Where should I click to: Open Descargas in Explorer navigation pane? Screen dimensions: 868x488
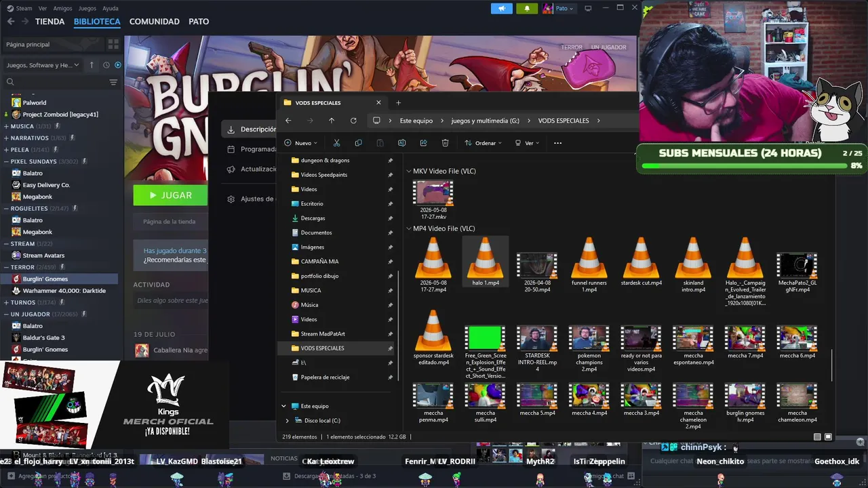313,218
